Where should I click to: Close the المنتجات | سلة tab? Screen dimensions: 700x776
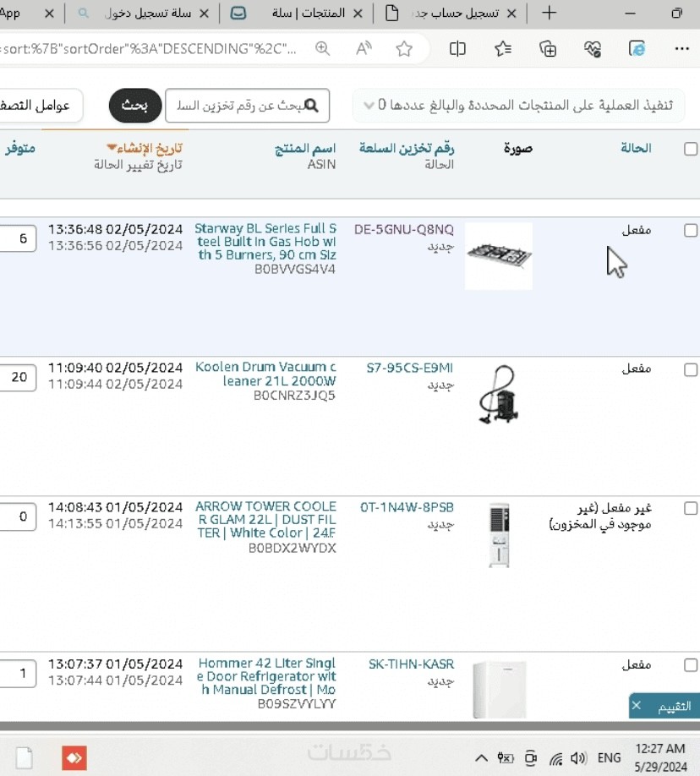click(x=358, y=14)
